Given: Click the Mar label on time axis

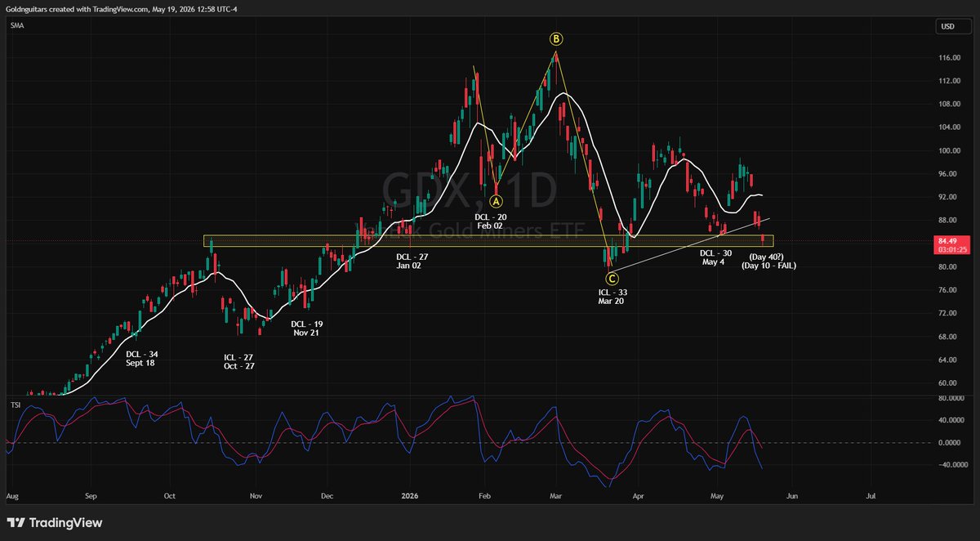Looking at the screenshot, I should [x=556, y=496].
